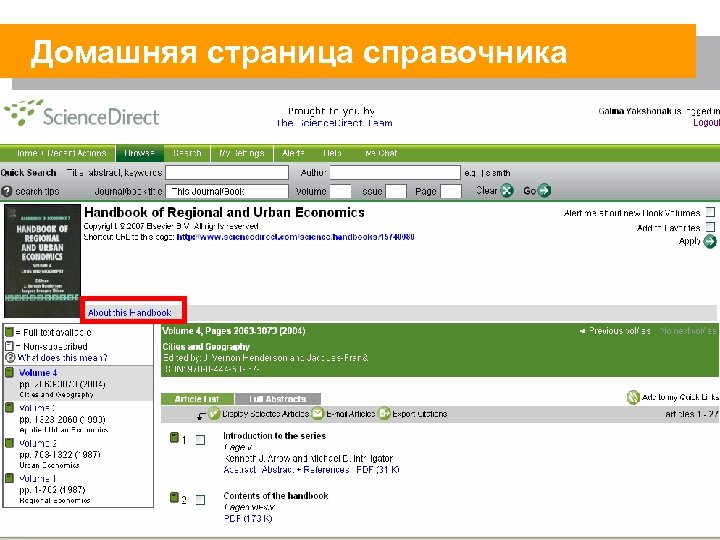
Task: Open the Volume 2 link in sidebar
Action: coord(38,443)
